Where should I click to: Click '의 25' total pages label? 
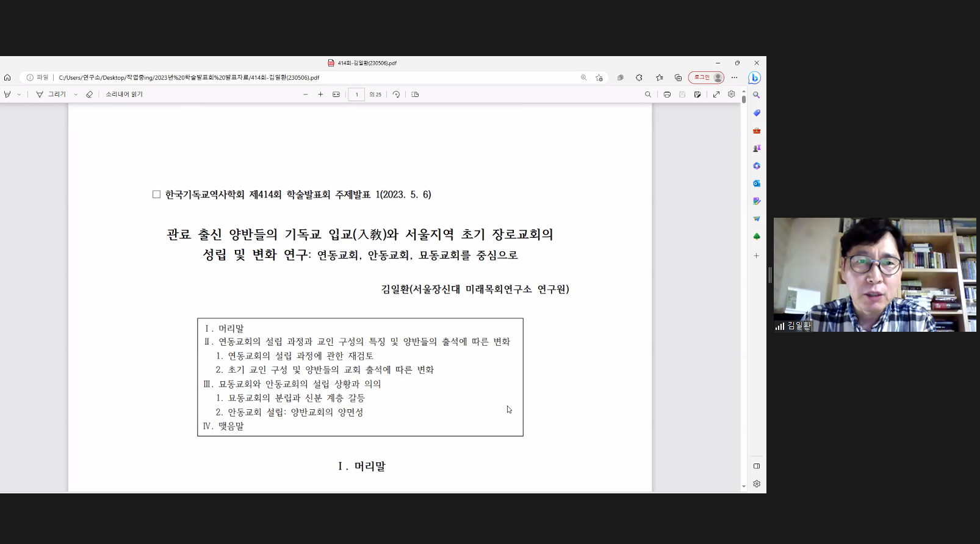[x=375, y=95]
